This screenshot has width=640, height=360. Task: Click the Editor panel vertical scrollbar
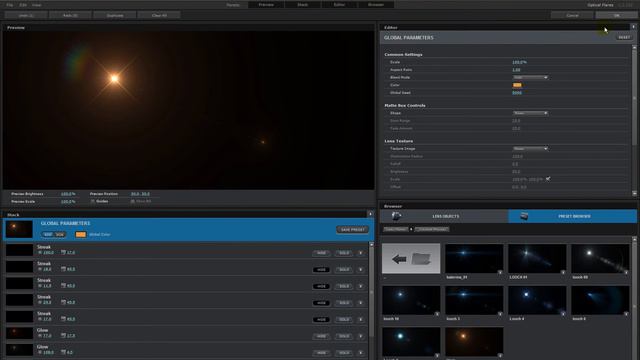(x=634, y=120)
